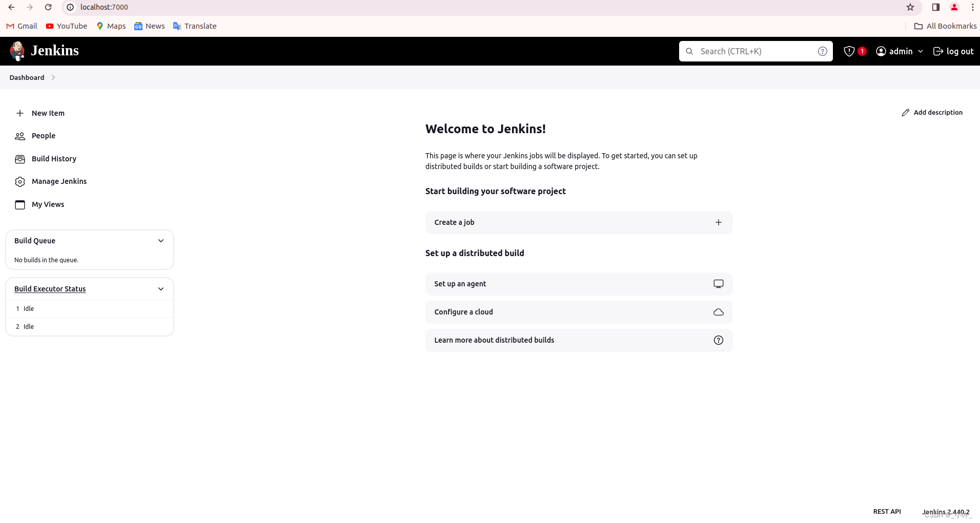This screenshot has height=523, width=980.
Task: Open the admin user dropdown arrow
Action: (x=921, y=51)
